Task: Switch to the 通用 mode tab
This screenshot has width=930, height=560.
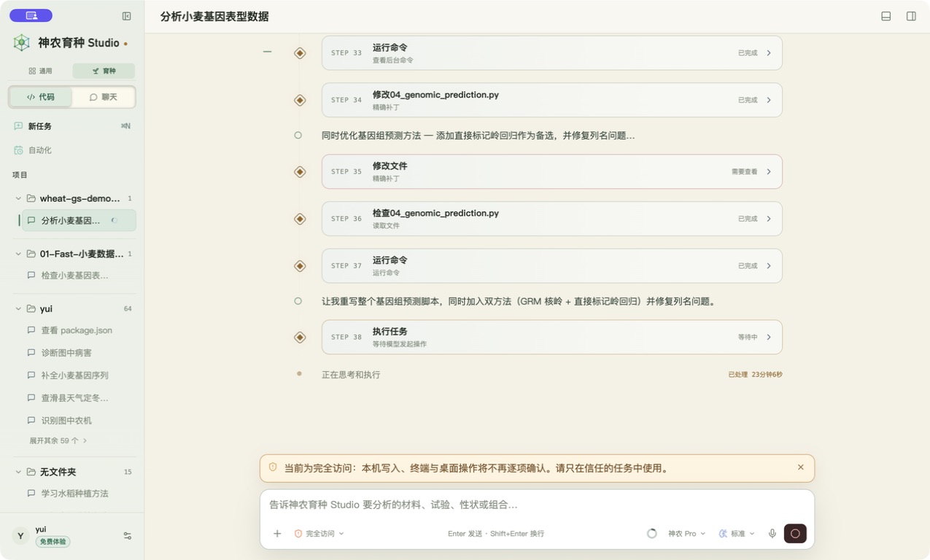Action: (x=40, y=71)
